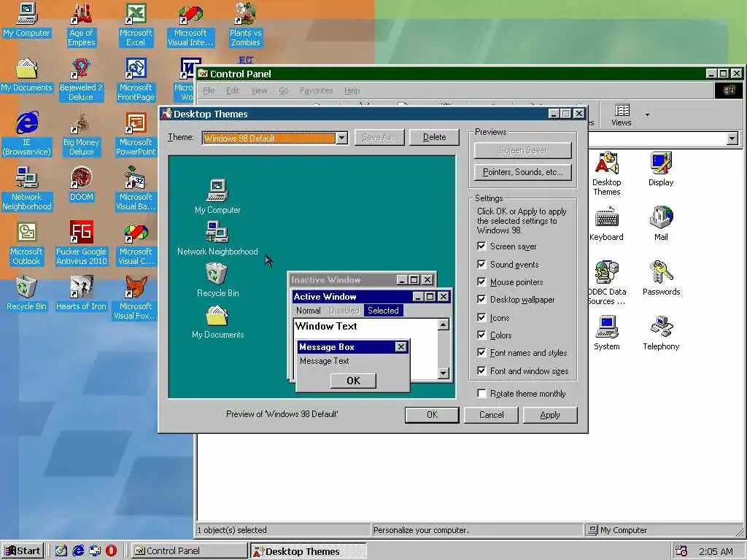This screenshot has height=560, width=747.
Task: Select the Plants vs Zombies desktop shortcut
Action: 245,25
